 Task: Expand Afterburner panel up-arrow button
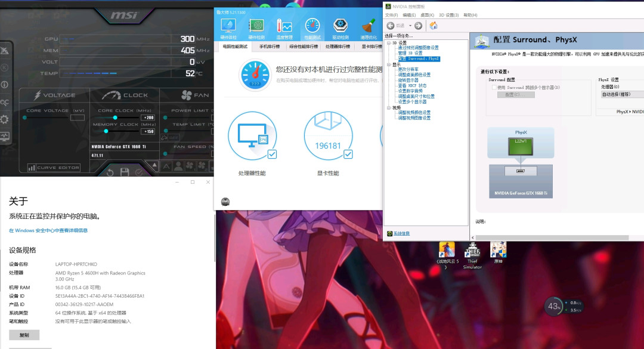tap(154, 165)
